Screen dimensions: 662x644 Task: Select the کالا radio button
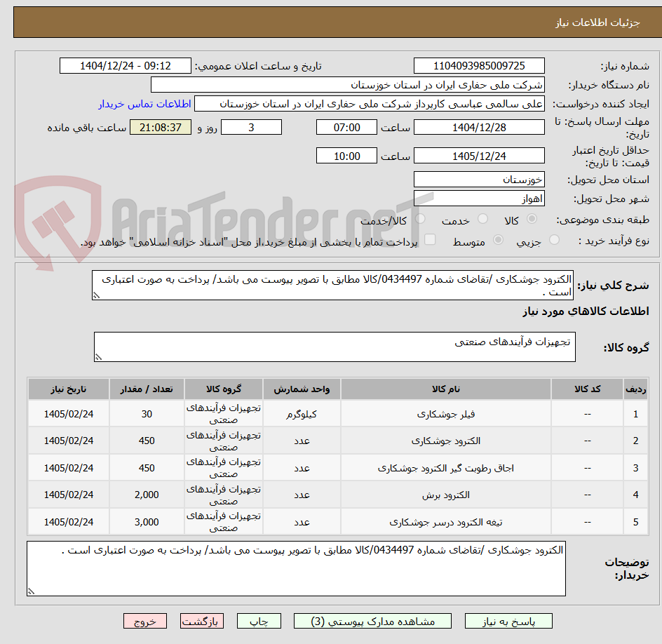[532, 219]
